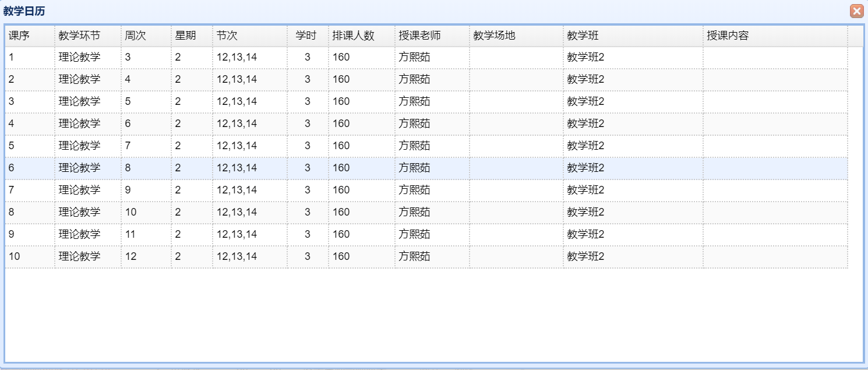Click 教学班2 in course row 10

tap(586, 256)
